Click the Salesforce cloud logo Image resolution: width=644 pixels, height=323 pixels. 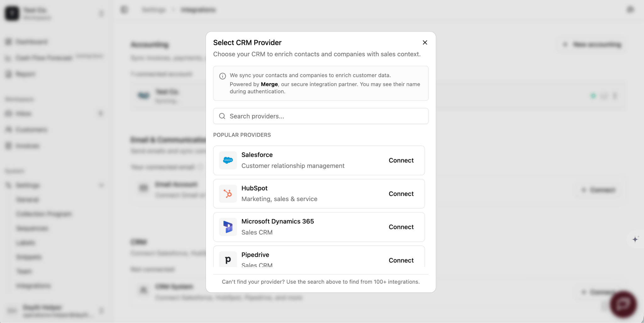coord(228,161)
